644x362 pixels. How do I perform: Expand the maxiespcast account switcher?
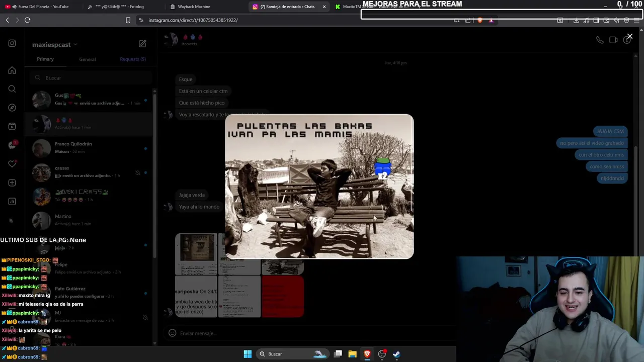coord(54,45)
